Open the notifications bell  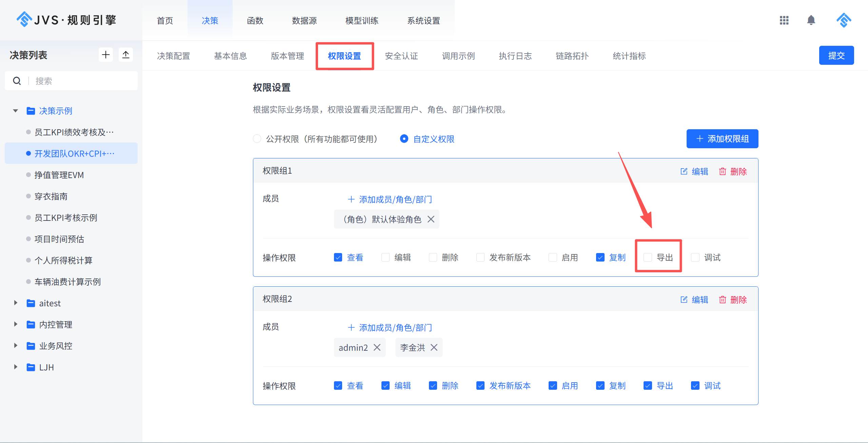tap(811, 20)
